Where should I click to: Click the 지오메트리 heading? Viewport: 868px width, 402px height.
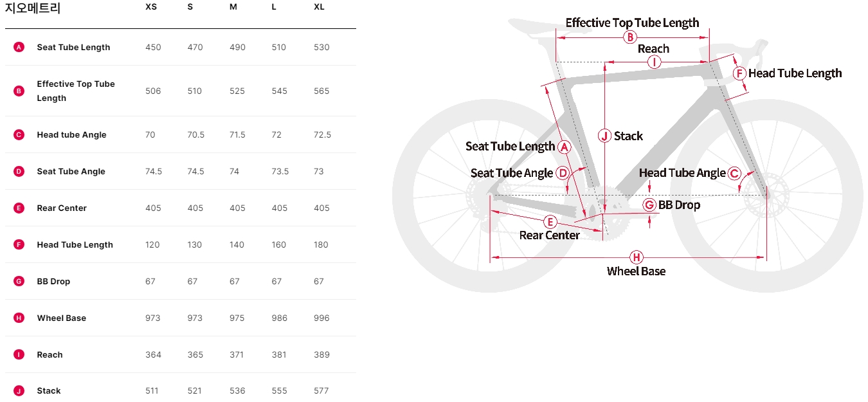coord(33,9)
